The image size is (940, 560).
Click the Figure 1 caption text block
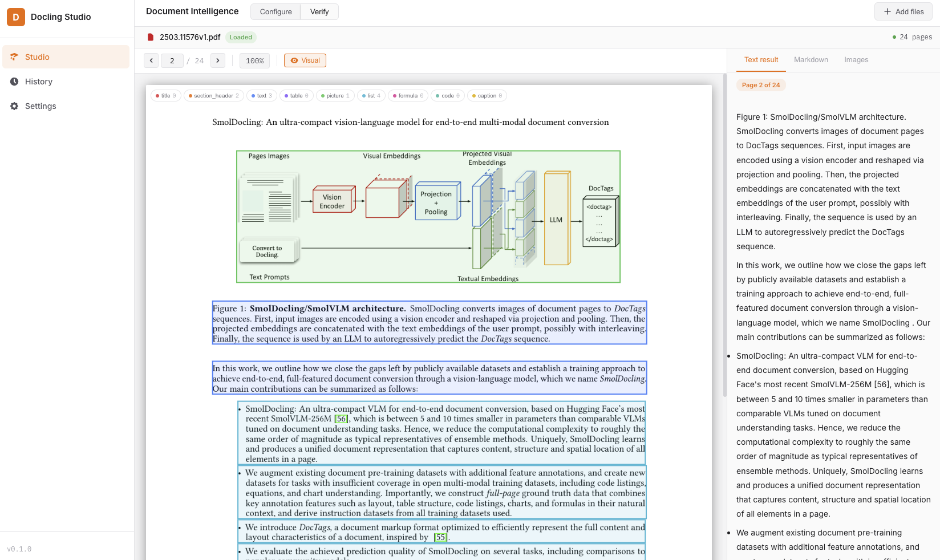pos(430,323)
